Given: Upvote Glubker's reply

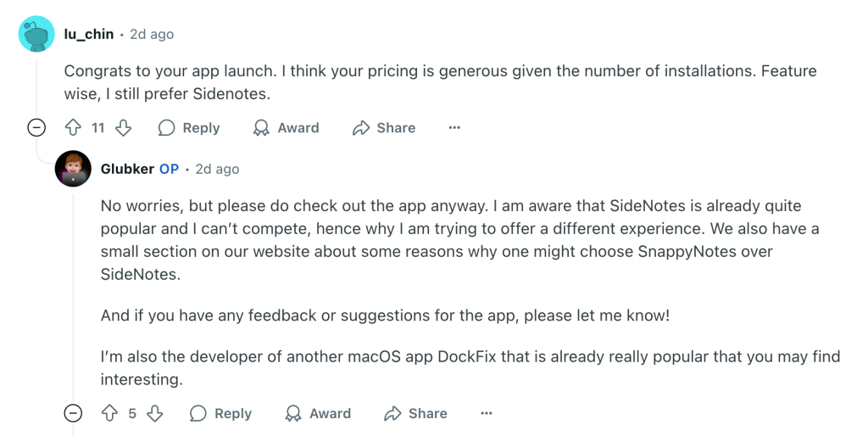Looking at the screenshot, I should point(109,413).
